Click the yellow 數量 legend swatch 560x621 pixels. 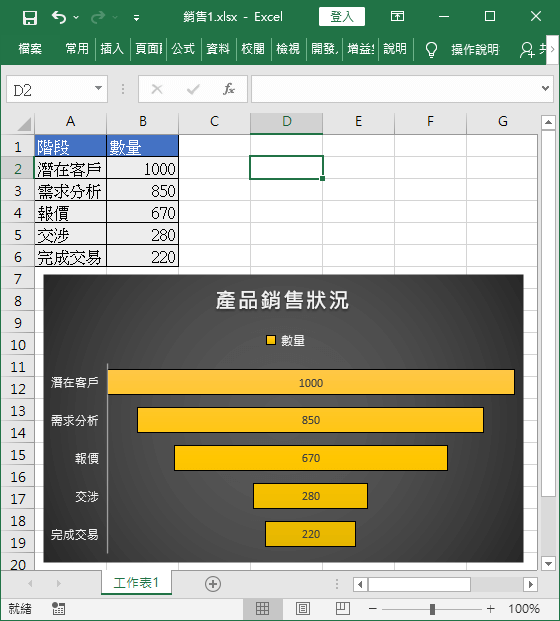tap(271, 340)
